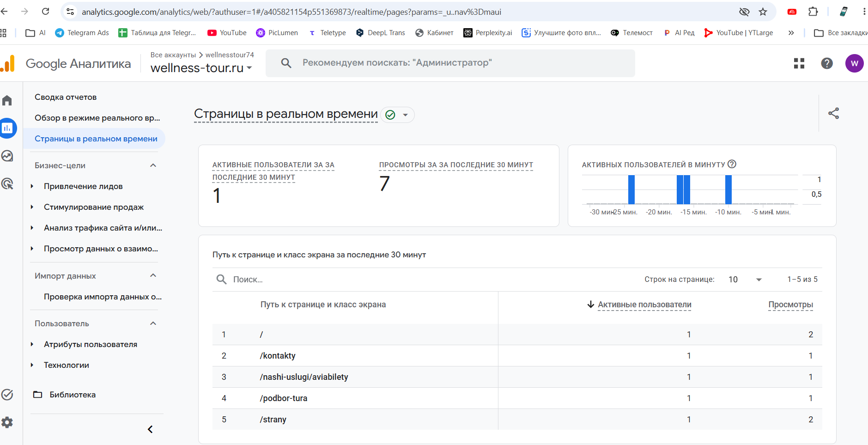Click the report status green check icon

390,115
